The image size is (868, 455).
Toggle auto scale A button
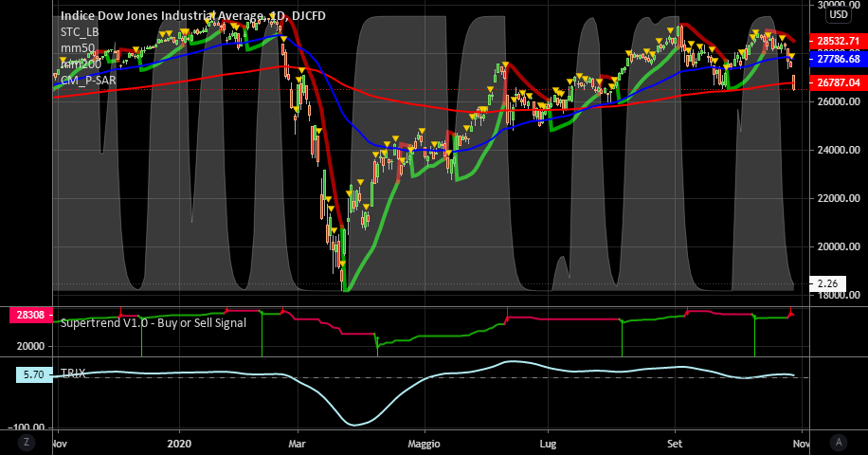tap(839, 442)
